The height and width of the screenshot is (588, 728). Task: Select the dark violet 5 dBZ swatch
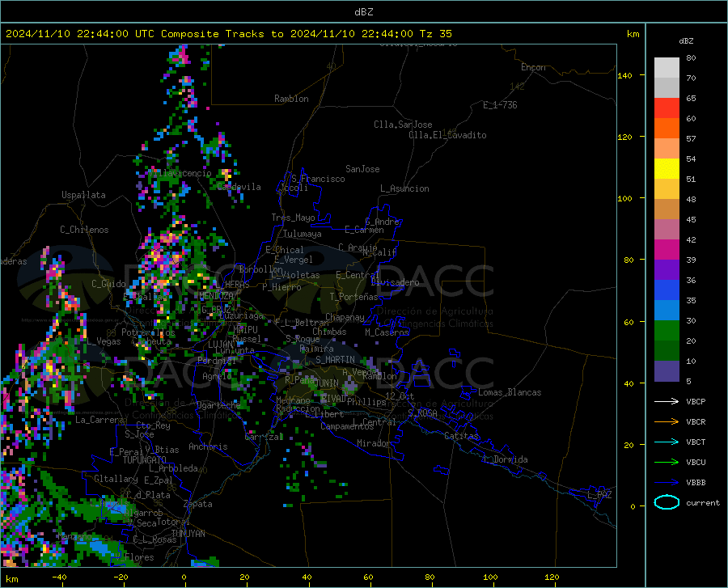667,371
